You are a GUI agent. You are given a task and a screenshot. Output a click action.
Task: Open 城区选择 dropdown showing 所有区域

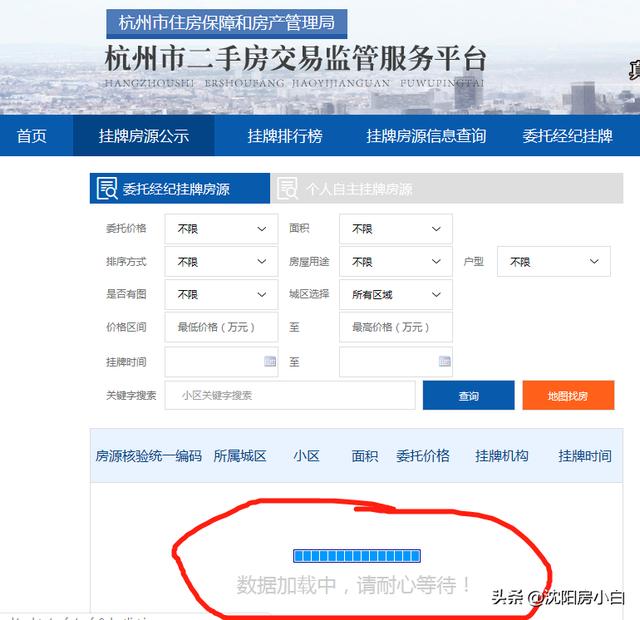click(x=395, y=295)
